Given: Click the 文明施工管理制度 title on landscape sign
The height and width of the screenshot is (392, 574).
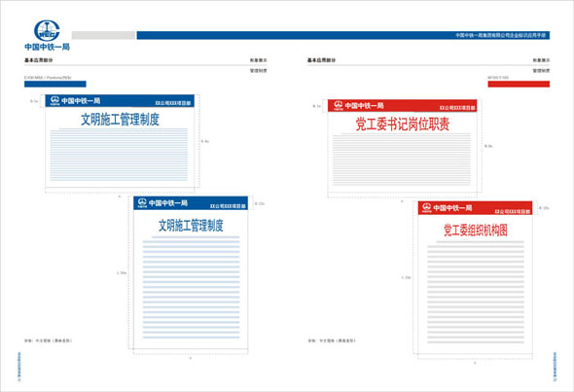Looking at the screenshot, I should tap(120, 120).
